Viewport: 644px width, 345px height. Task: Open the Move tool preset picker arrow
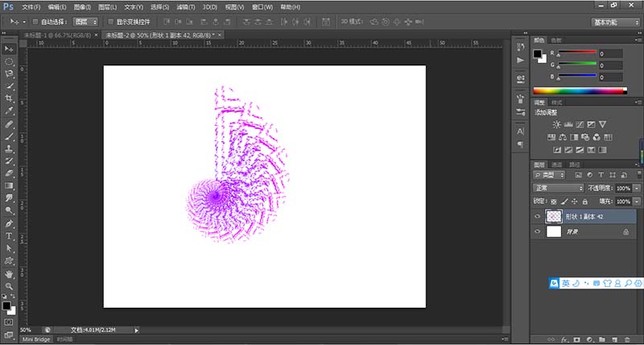pos(24,22)
